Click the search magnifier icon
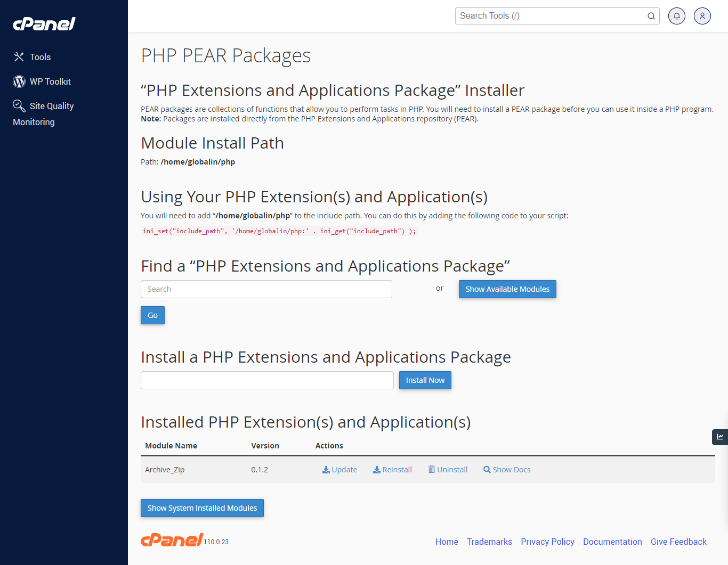This screenshot has width=728, height=565. pyautogui.click(x=651, y=16)
